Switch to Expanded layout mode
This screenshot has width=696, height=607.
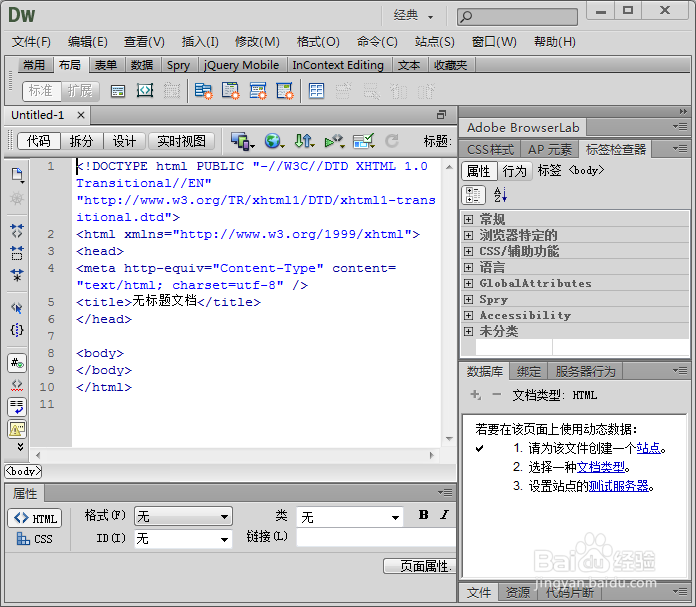coord(80,91)
